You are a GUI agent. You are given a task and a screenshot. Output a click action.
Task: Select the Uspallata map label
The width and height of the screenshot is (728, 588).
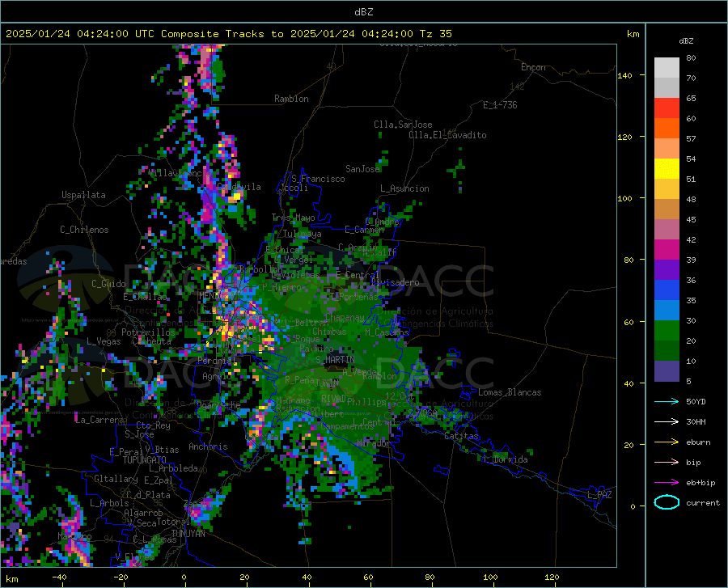[83, 195]
